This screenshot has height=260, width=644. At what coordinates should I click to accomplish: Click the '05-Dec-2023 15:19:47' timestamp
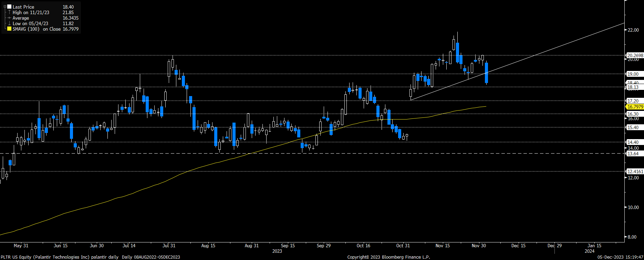coord(620,257)
